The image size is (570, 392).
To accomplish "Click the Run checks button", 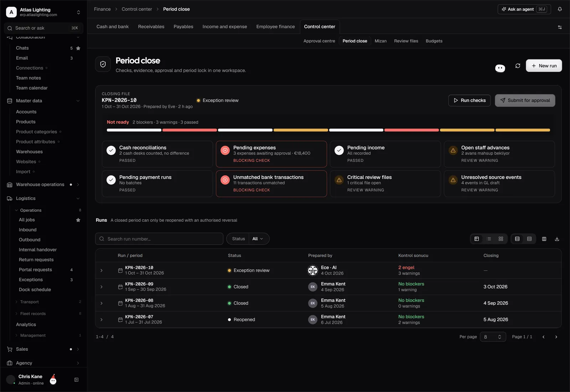I will (x=470, y=100).
